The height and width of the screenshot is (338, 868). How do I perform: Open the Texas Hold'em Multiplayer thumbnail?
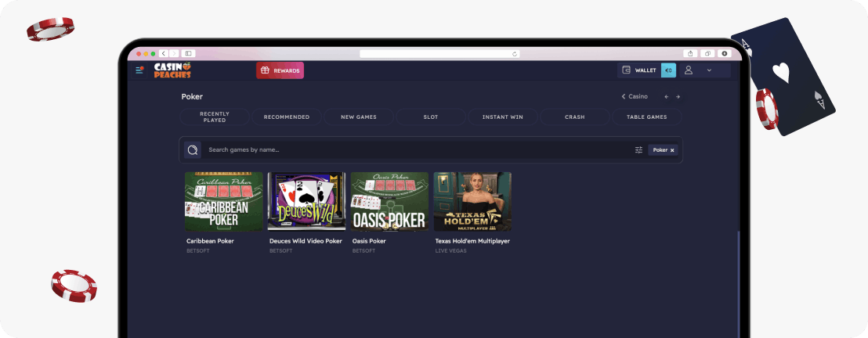pyautogui.click(x=472, y=201)
